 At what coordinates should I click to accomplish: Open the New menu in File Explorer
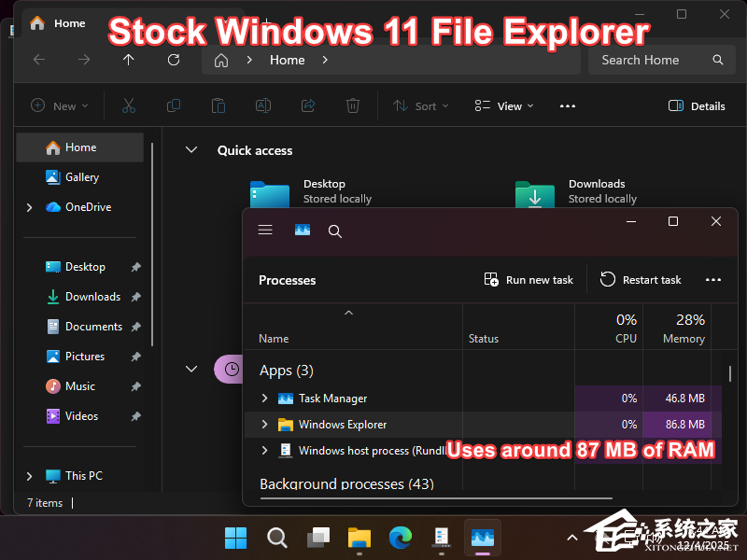[59, 105]
